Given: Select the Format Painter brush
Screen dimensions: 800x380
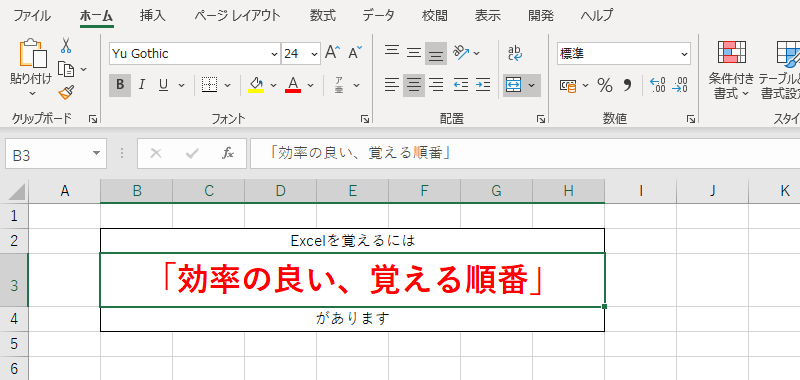Looking at the screenshot, I should 66,92.
